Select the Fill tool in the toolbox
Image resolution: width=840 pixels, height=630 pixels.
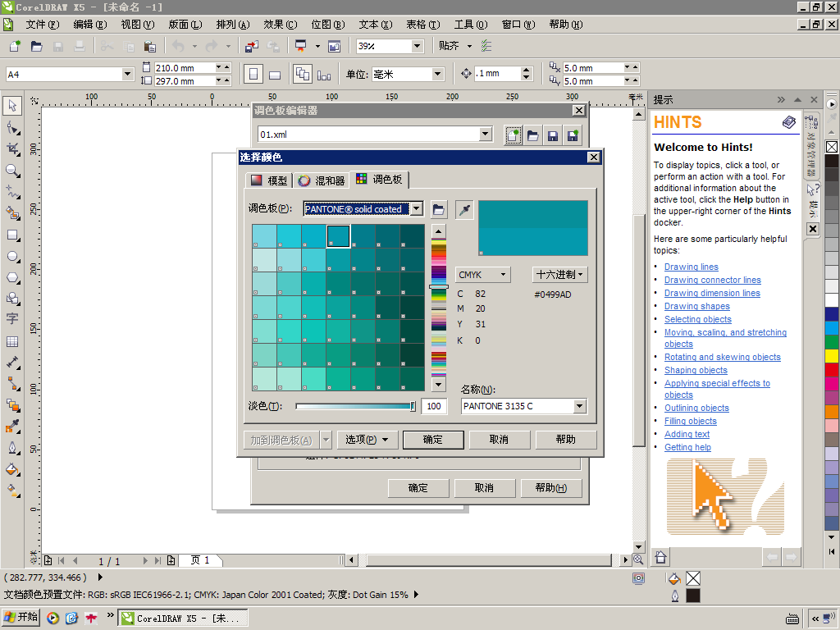tap(12, 470)
